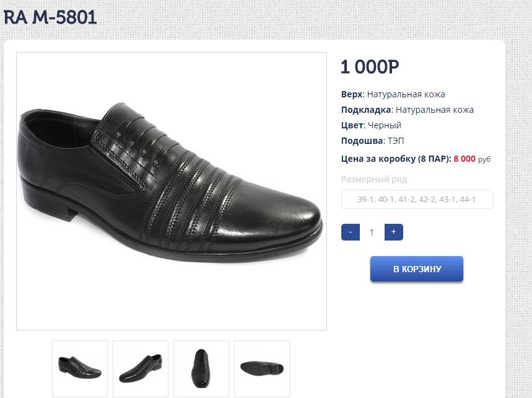Click the «Верх: Натуральная кожа» line
This screenshot has width=532, height=398.
point(393,95)
